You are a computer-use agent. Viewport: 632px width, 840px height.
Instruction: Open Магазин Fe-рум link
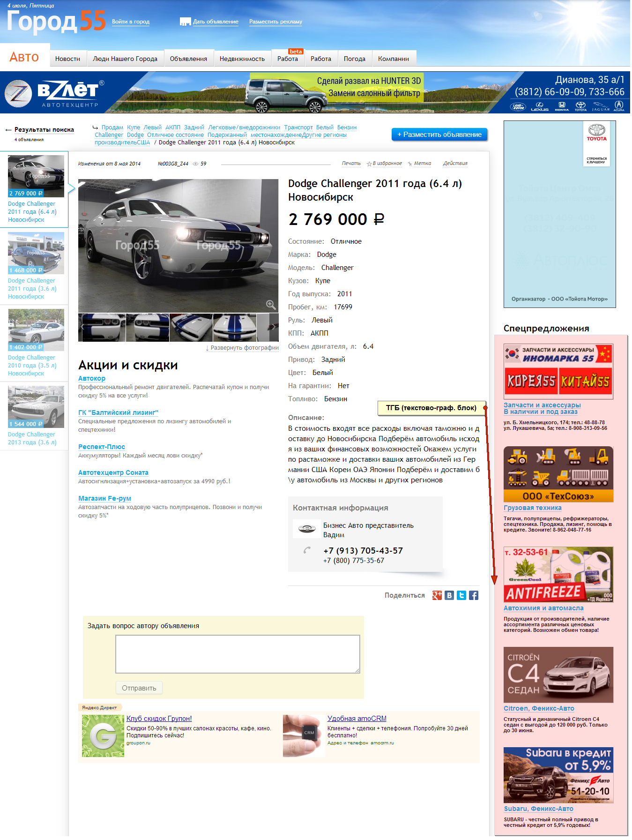tap(104, 498)
